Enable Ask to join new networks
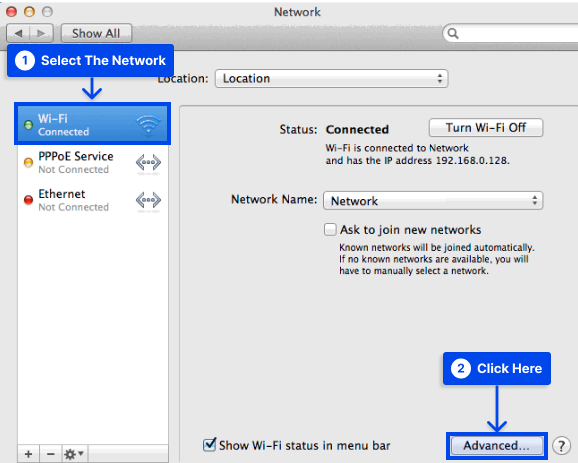 (330, 229)
